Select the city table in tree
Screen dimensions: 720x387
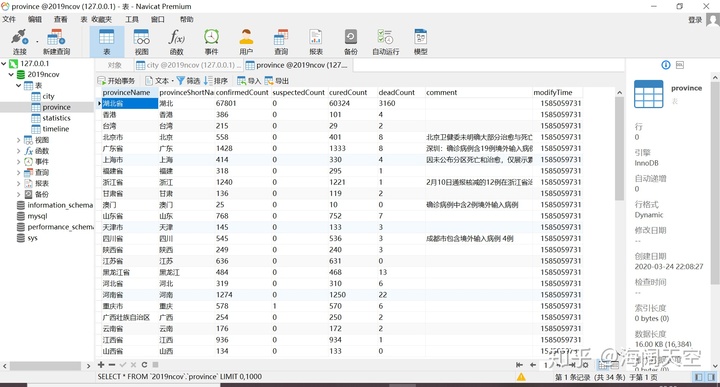[x=48, y=96]
